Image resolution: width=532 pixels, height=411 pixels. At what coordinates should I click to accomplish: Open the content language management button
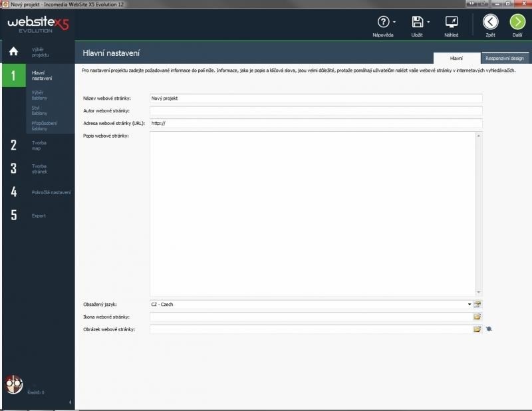coord(477,305)
